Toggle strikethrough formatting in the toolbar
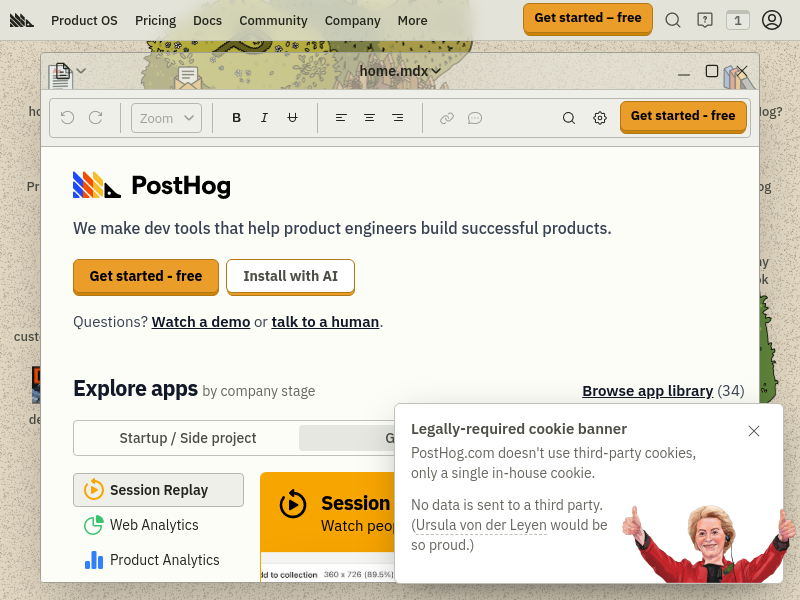Screen dimensions: 800x600 (292, 118)
